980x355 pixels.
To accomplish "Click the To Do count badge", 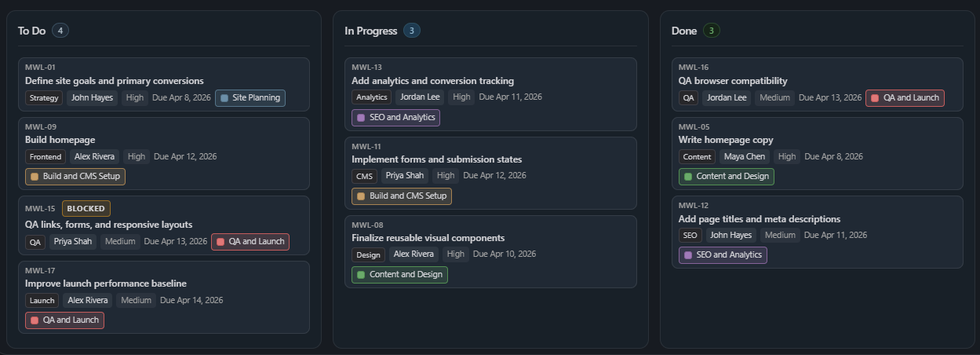I will pos(60,31).
